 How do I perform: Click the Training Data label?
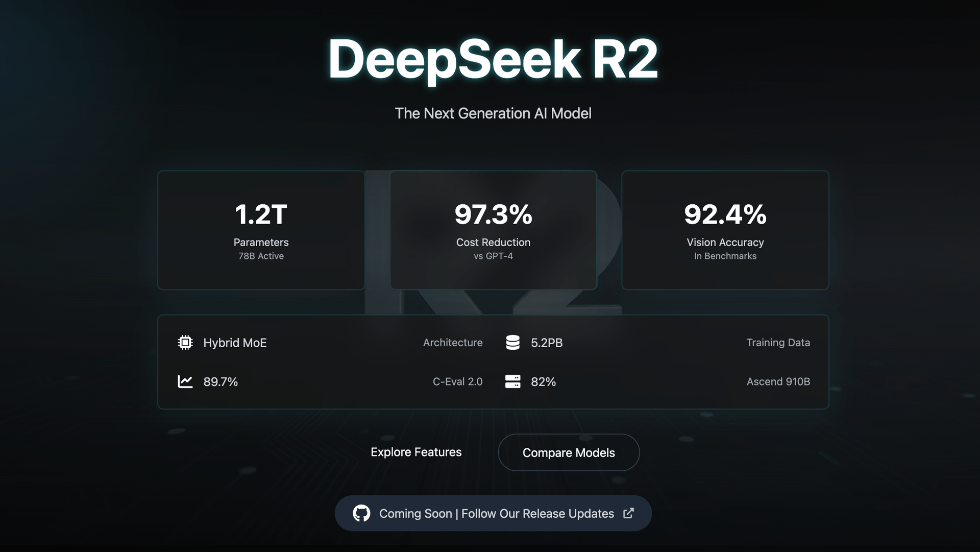coord(778,343)
